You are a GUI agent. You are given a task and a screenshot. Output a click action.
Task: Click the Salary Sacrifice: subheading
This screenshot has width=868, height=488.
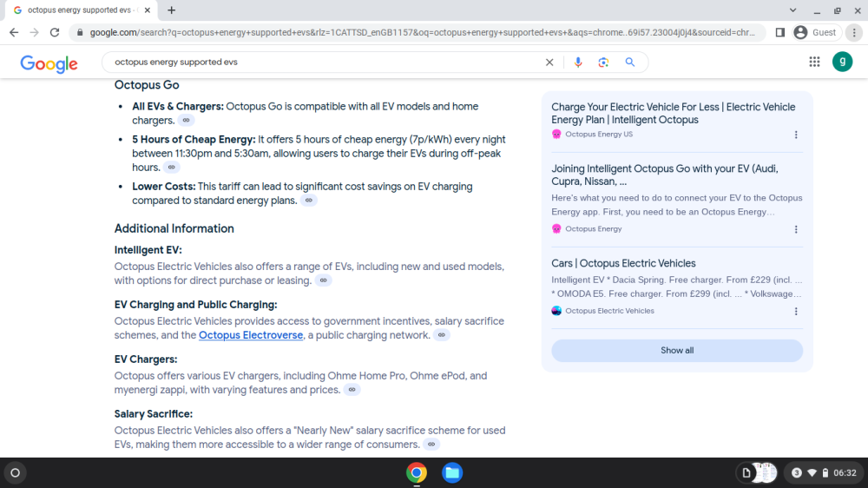tap(154, 414)
